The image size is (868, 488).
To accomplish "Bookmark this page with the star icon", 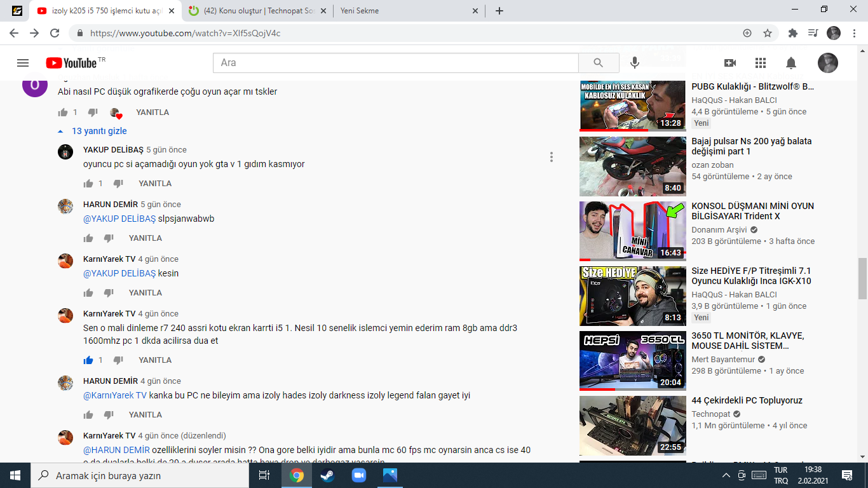I will point(768,33).
